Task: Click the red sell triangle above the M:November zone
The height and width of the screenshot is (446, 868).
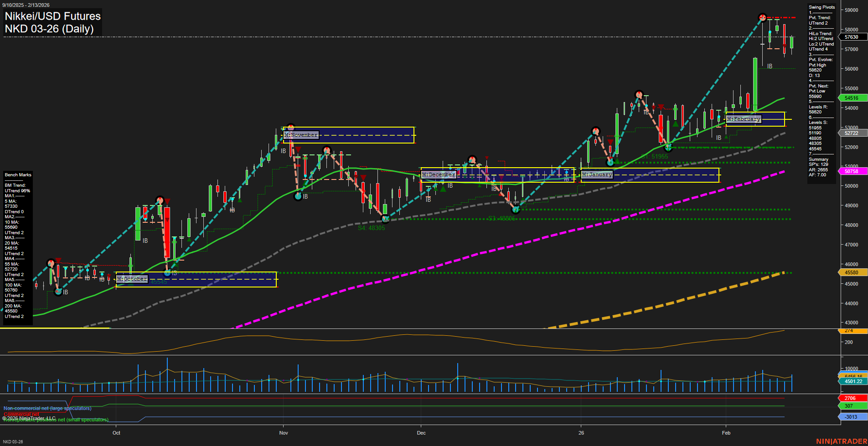Action: click(299, 149)
